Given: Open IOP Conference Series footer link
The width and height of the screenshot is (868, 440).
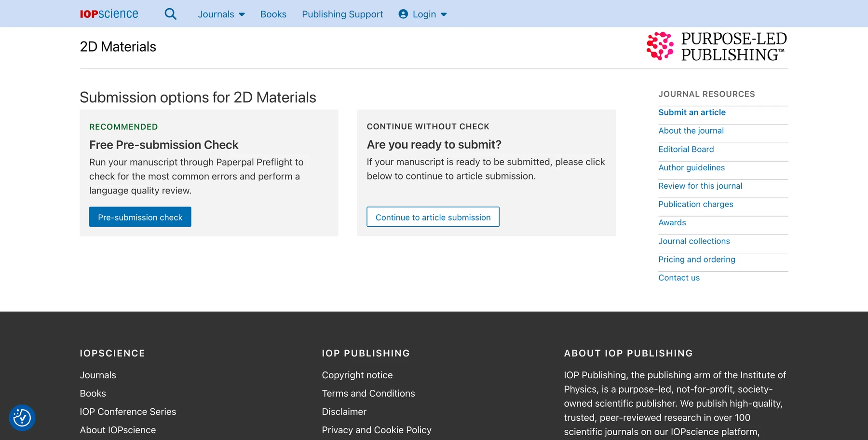Looking at the screenshot, I should (128, 412).
